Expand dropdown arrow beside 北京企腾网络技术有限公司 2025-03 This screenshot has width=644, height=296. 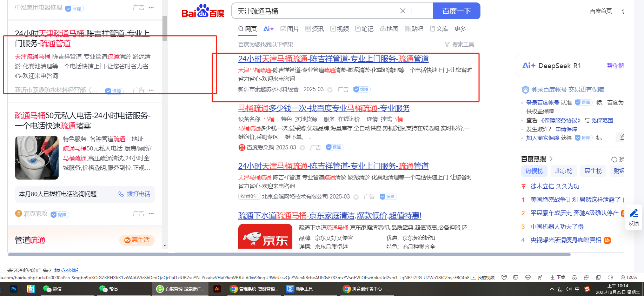tap(356, 197)
